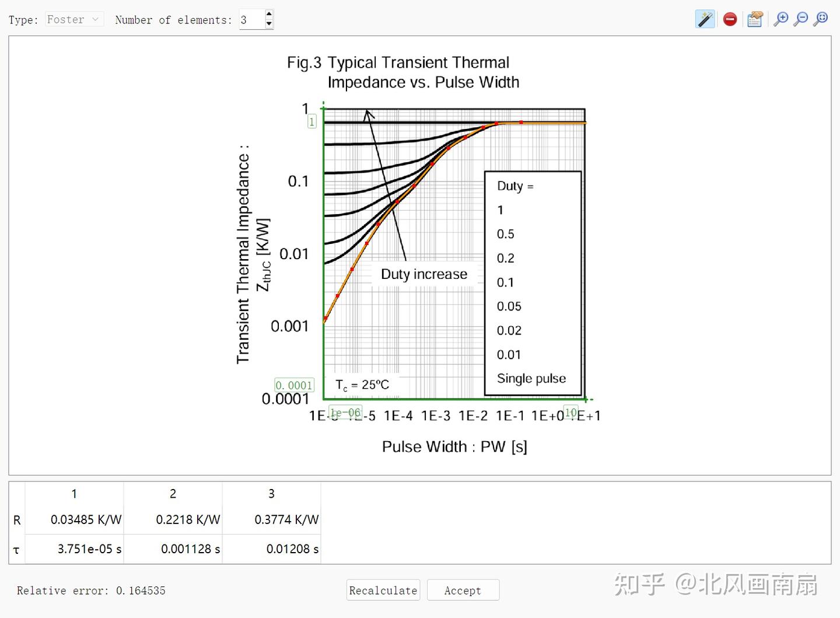
Task: Open the Type dropdown showing Foster
Action: tap(74, 19)
